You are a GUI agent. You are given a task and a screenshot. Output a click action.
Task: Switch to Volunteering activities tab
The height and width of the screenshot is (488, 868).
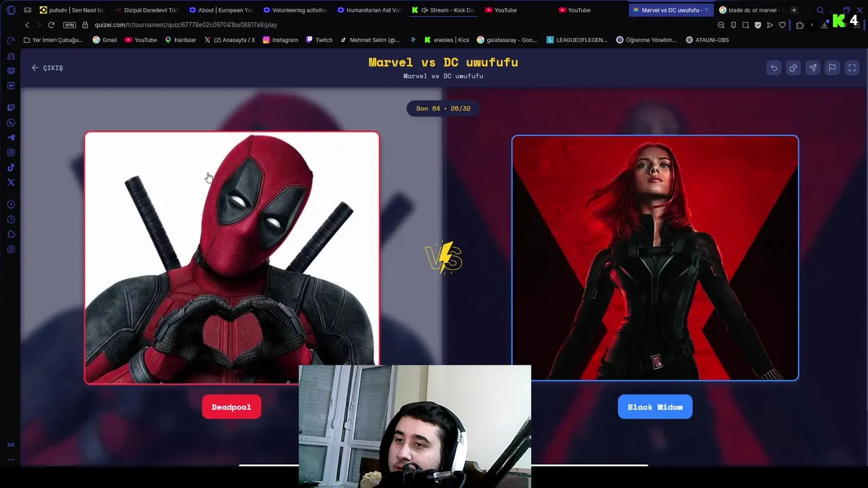click(294, 10)
